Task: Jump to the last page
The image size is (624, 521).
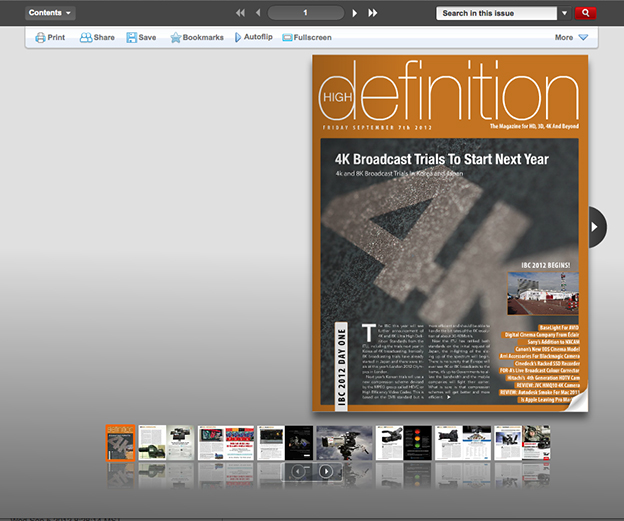Action: click(x=373, y=13)
